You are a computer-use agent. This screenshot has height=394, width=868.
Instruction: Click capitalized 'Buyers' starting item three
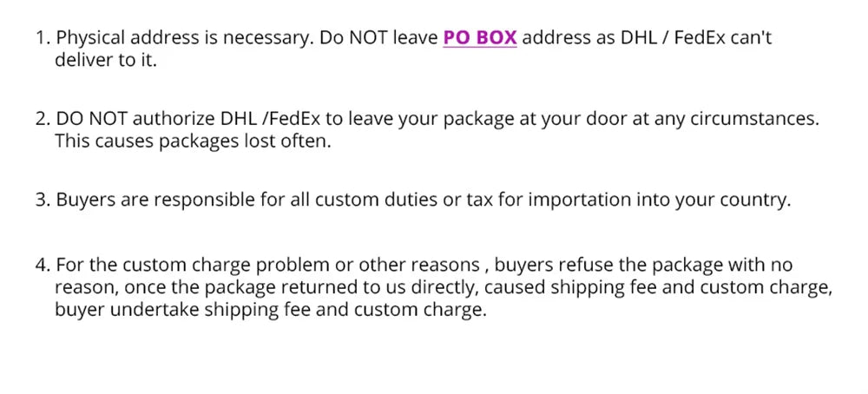84,200
